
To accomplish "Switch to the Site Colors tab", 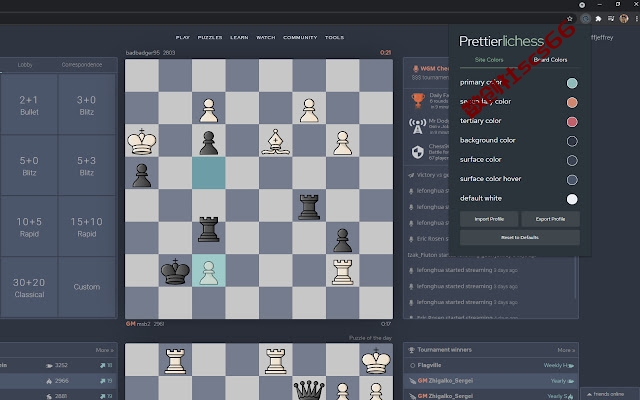I will point(489,60).
